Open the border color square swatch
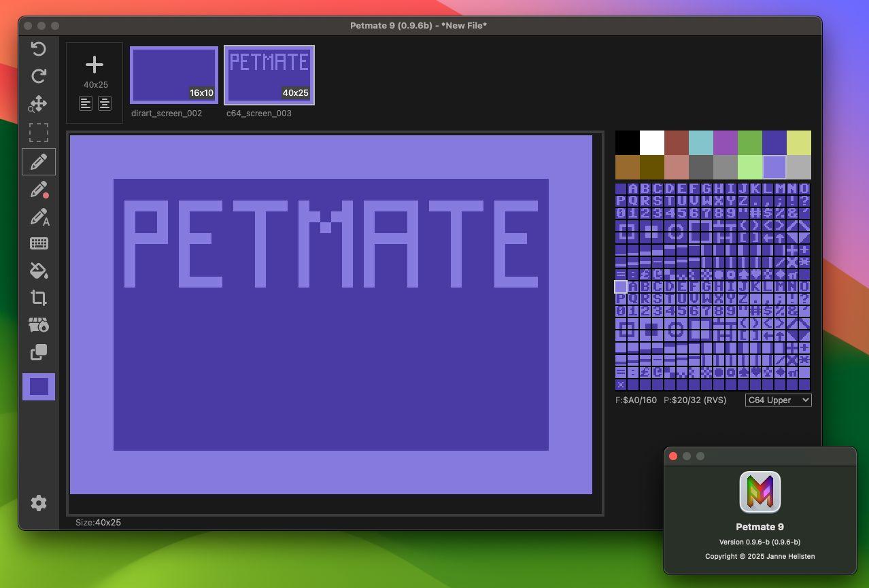Viewport: 869px width, 588px height. [x=39, y=387]
